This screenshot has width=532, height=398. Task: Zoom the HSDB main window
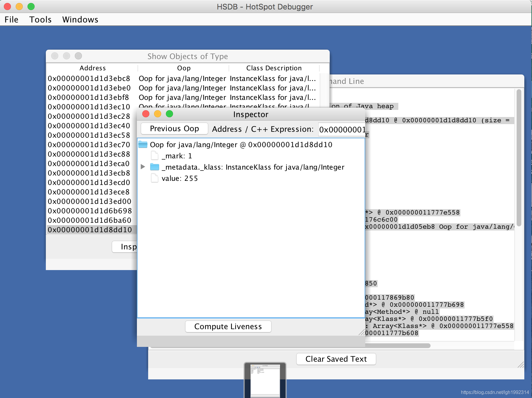coord(31,7)
